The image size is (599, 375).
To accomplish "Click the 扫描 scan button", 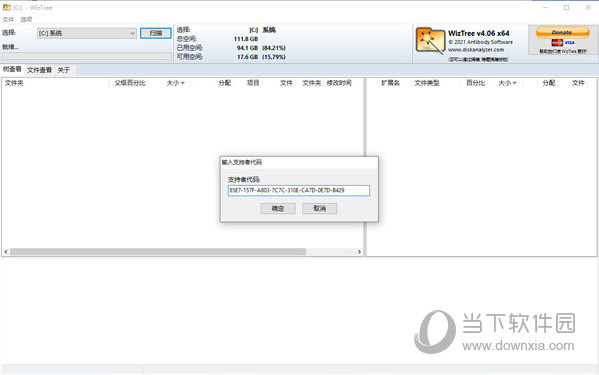I will (x=156, y=33).
